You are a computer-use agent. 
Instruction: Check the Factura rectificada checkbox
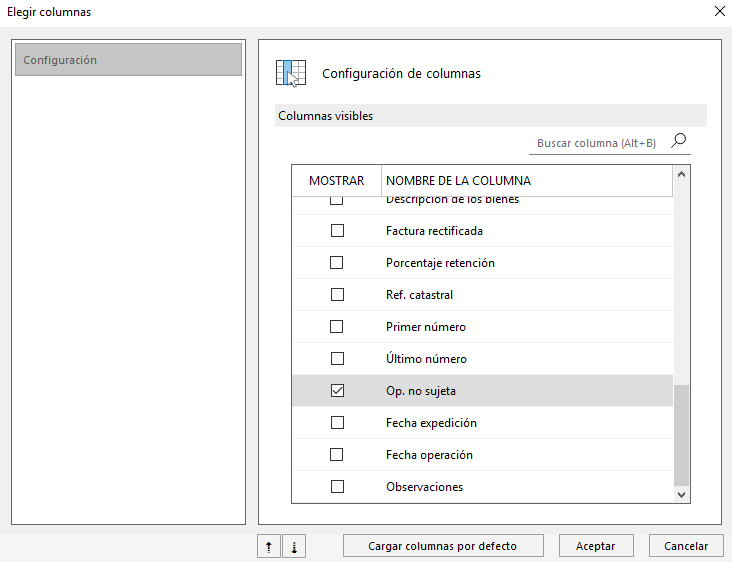pyautogui.click(x=337, y=231)
